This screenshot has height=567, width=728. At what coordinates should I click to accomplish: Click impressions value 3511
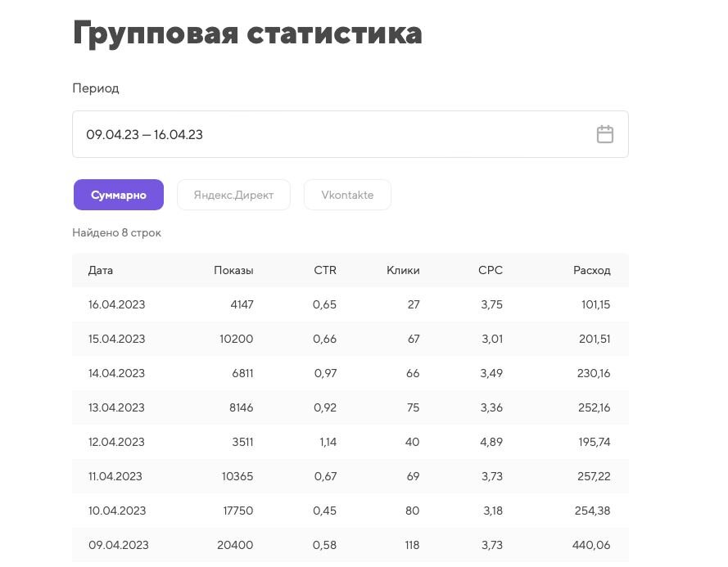(242, 442)
